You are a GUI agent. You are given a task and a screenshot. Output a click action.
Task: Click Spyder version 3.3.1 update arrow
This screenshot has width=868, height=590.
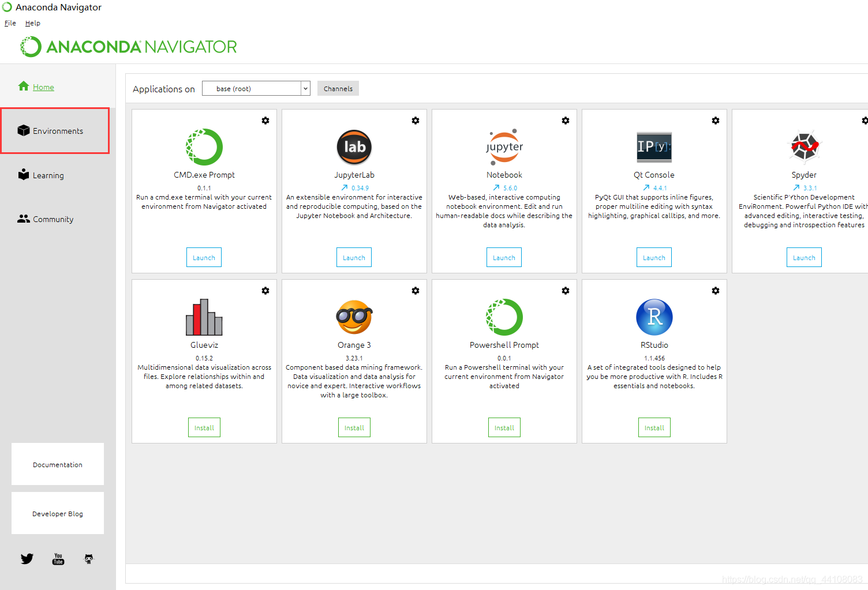click(796, 187)
